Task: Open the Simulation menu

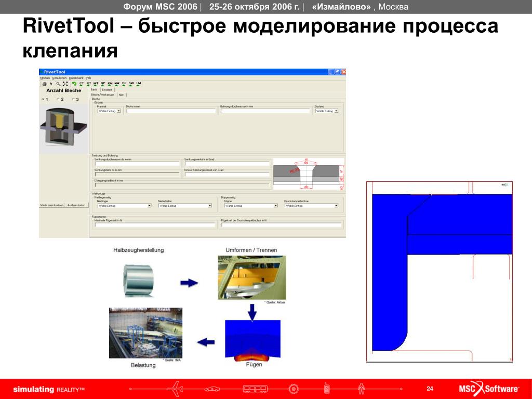Action: tap(59, 78)
